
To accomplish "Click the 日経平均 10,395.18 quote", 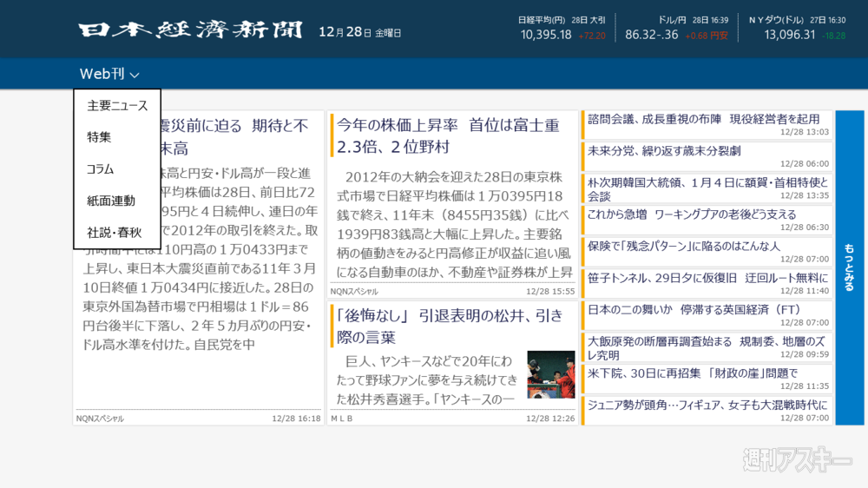I will coord(562,29).
